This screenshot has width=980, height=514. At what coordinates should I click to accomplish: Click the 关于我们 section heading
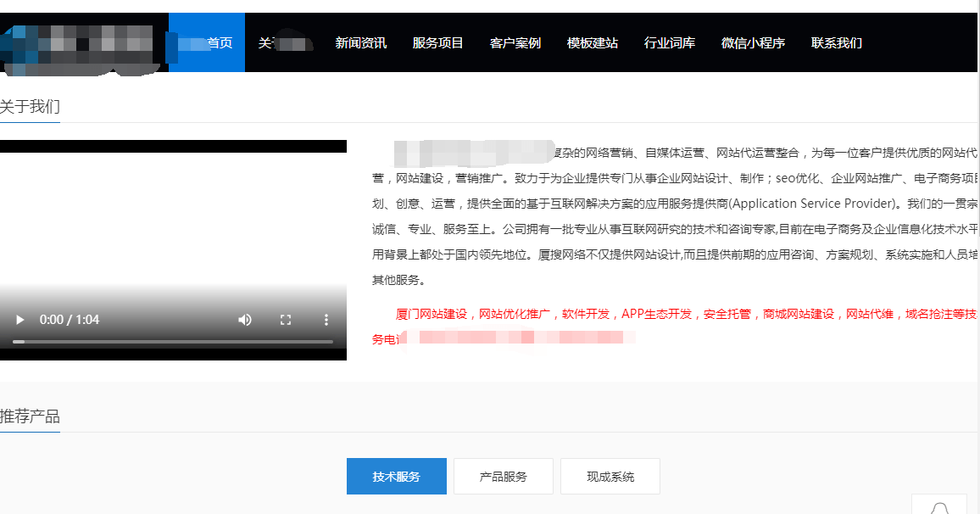point(30,106)
